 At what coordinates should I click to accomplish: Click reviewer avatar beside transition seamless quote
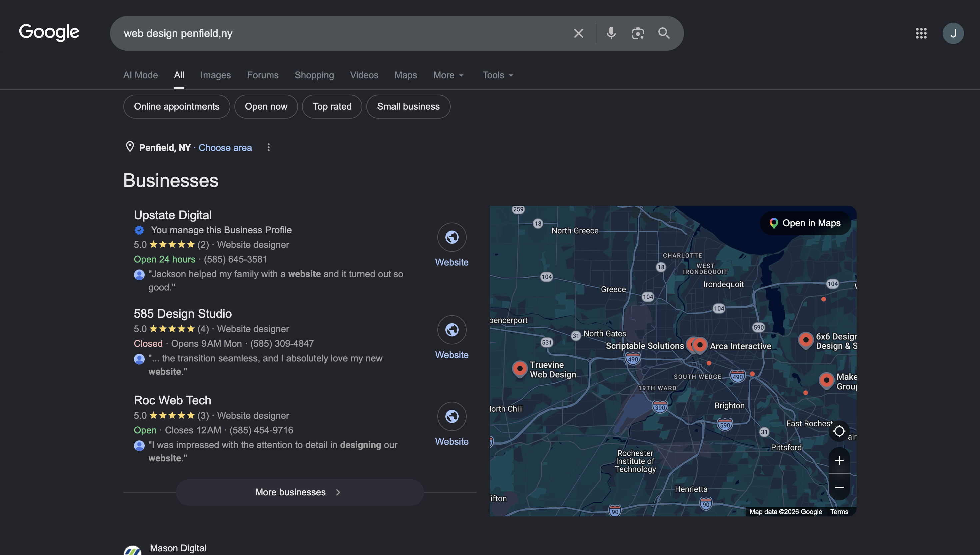139,359
